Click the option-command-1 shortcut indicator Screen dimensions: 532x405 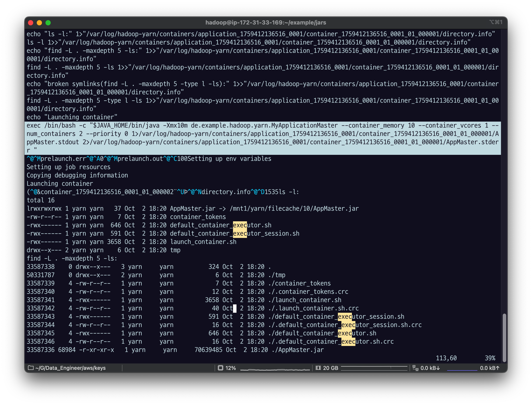point(496,22)
